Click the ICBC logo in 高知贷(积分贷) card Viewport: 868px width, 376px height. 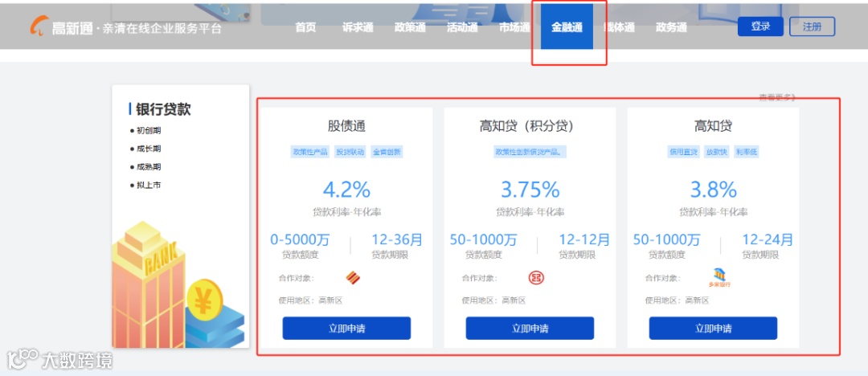coord(536,277)
